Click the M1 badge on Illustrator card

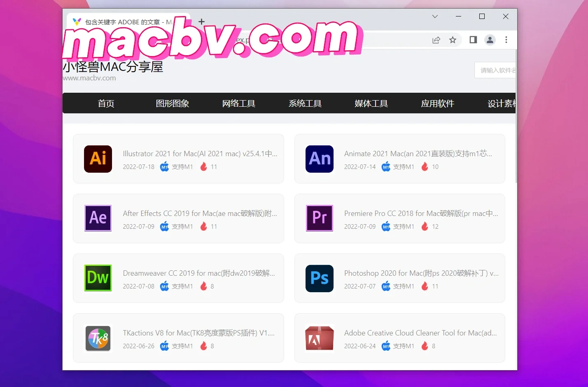coord(164,167)
